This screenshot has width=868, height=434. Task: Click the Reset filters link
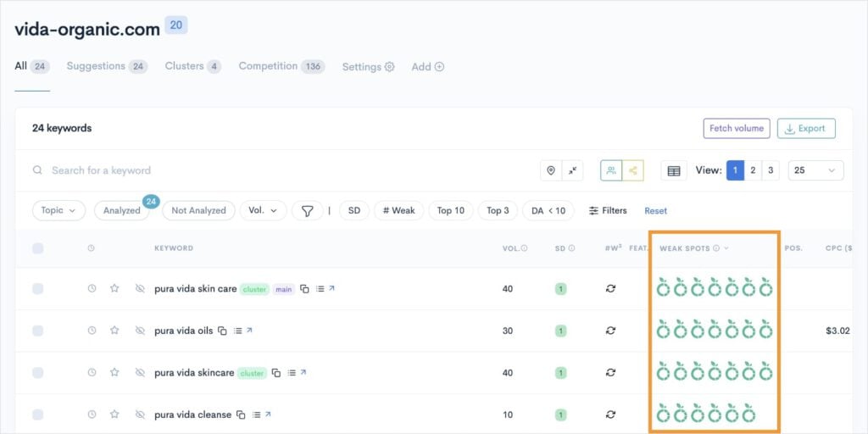[656, 211]
